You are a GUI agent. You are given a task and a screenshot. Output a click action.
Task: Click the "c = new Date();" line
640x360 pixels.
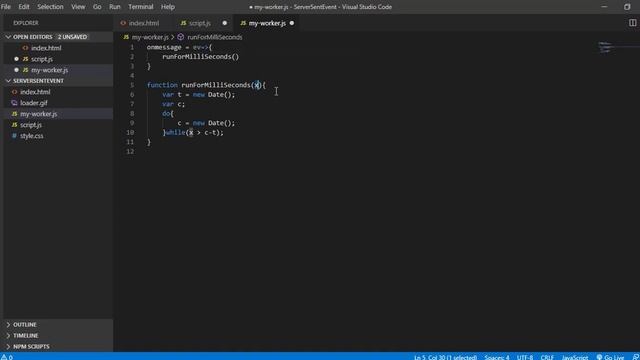[x=206, y=123]
